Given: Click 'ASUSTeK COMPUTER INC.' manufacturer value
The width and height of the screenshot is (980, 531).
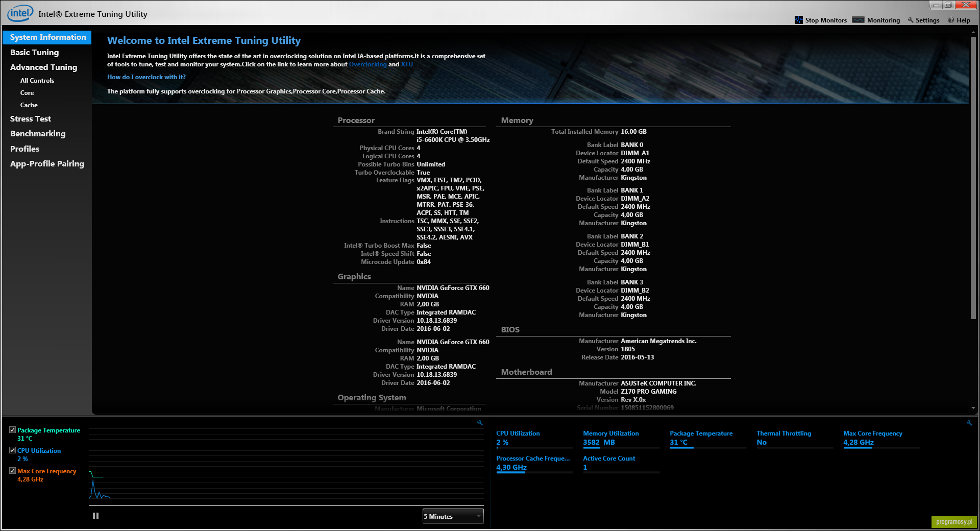Looking at the screenshot, I should pyautogui.click(x=658, y=383).
